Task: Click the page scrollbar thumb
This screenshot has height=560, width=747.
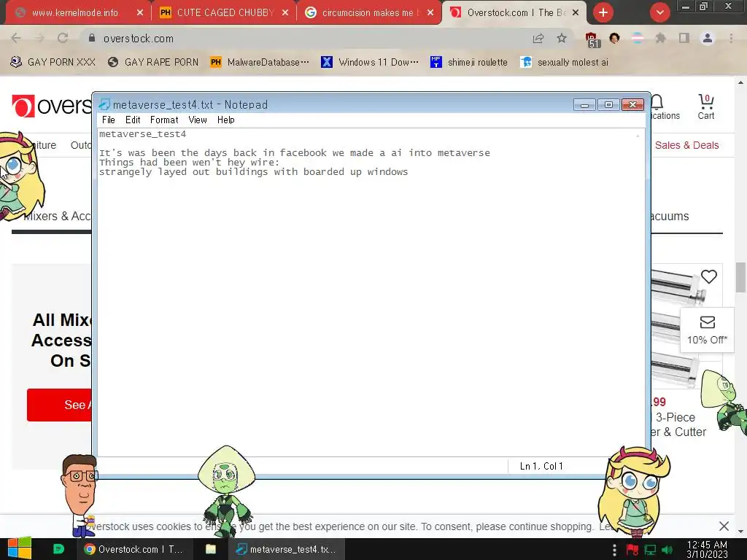Action: pyautogui.click(x=741, y=277)
